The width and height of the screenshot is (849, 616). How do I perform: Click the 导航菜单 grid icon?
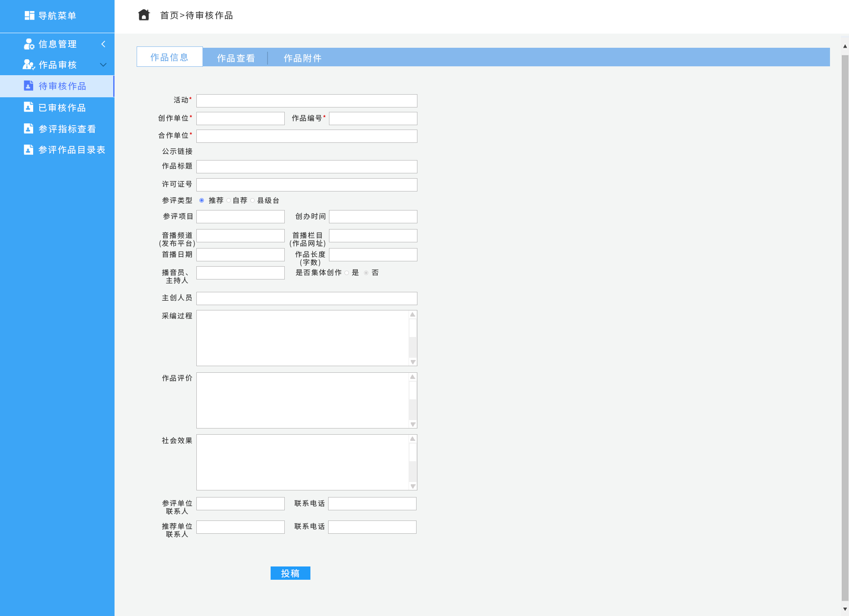click(x=29, y=15)
